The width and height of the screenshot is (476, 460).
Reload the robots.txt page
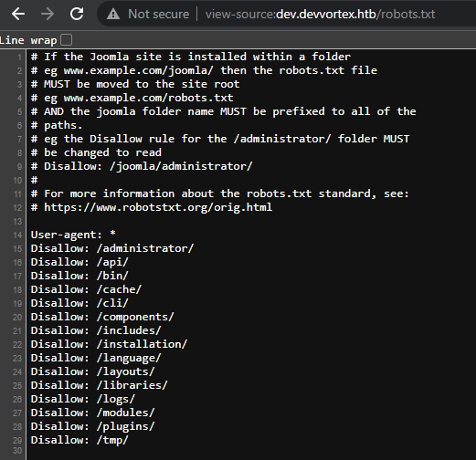click(x=77, y=14)
